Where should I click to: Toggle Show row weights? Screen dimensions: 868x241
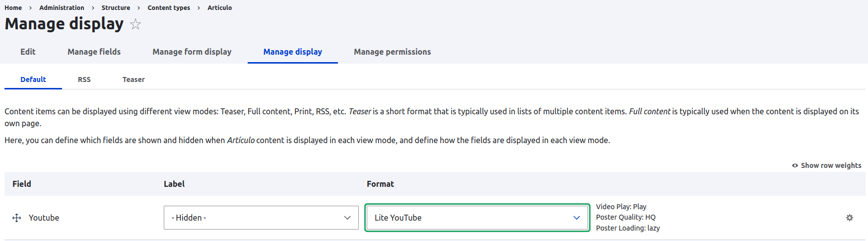click(826, 165)
